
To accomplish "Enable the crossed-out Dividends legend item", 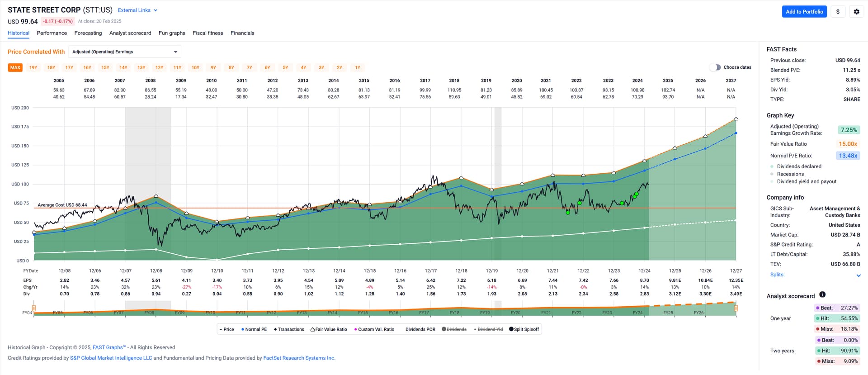I will coord(454,329).
